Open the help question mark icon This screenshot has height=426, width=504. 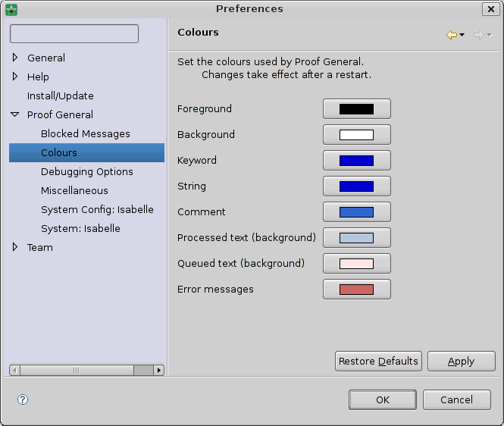(23, 399)
